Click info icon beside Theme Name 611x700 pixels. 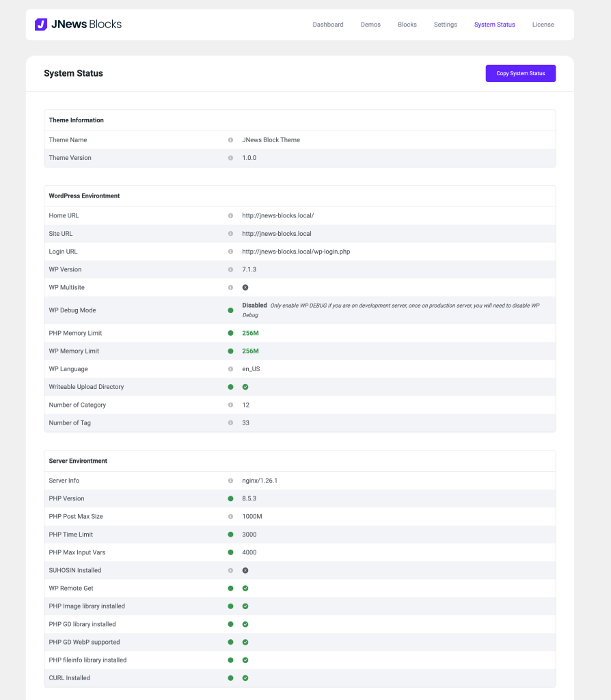tap(230, 139)
